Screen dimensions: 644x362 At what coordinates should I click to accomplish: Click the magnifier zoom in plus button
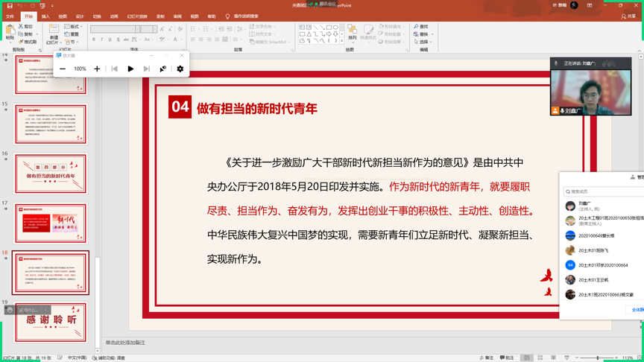(x=97, y=69)
